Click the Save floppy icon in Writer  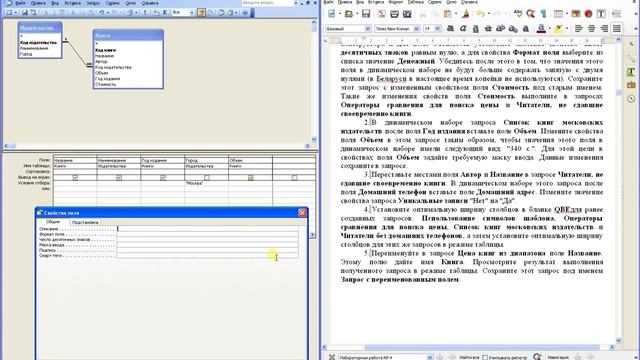point(366,13)
